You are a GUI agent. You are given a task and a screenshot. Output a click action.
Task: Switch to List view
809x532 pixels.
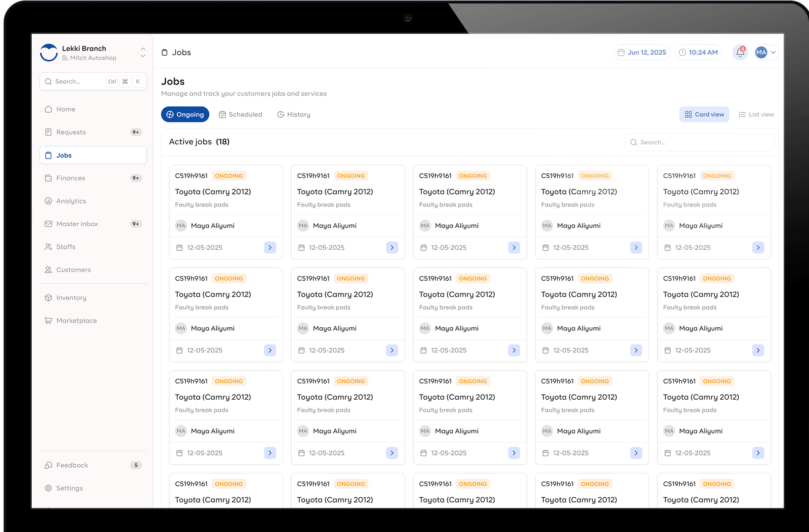coord(756,114)
